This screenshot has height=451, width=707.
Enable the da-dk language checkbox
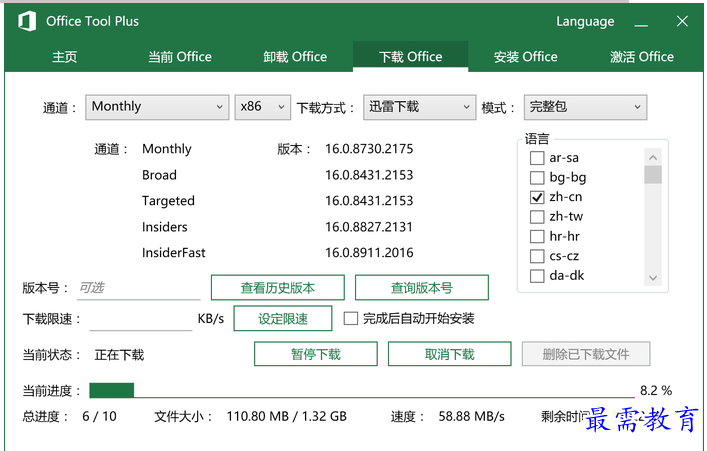click(x=537, y=276)
